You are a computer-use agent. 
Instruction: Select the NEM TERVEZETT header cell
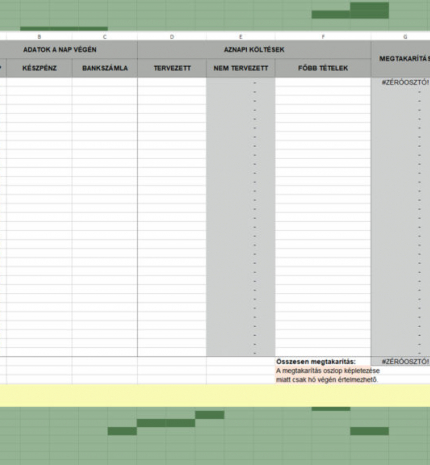pos(241,68)
